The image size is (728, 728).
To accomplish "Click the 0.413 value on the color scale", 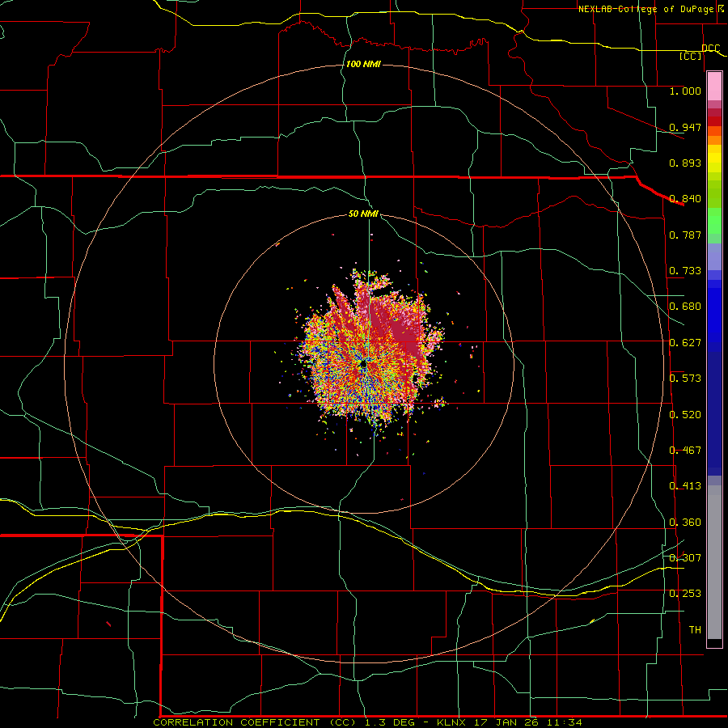I will click(685, 486).
